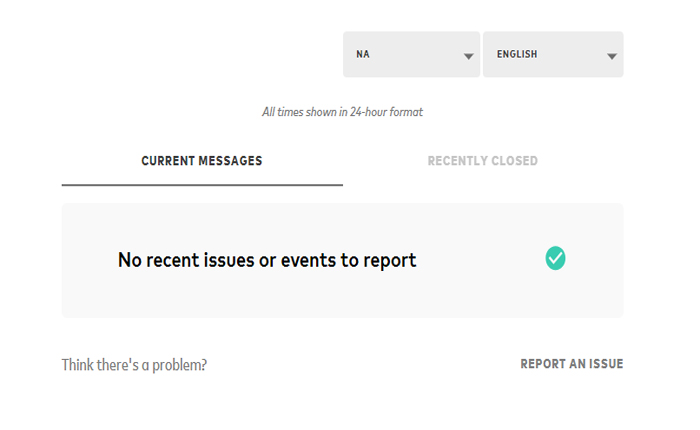Click the "Think there's a problem?" text
Screen dimensions: 700x430
[x=134, y=365]
